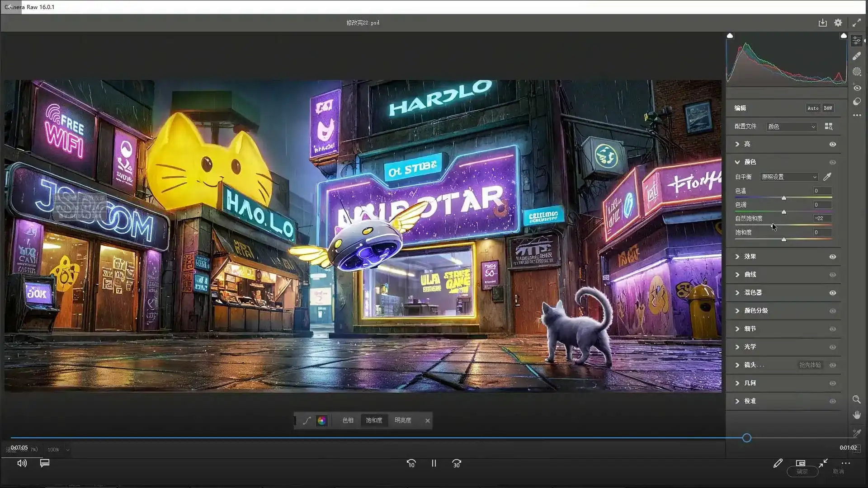
Task: Select the Red Eye removal tool
Action: coord(857,88)
